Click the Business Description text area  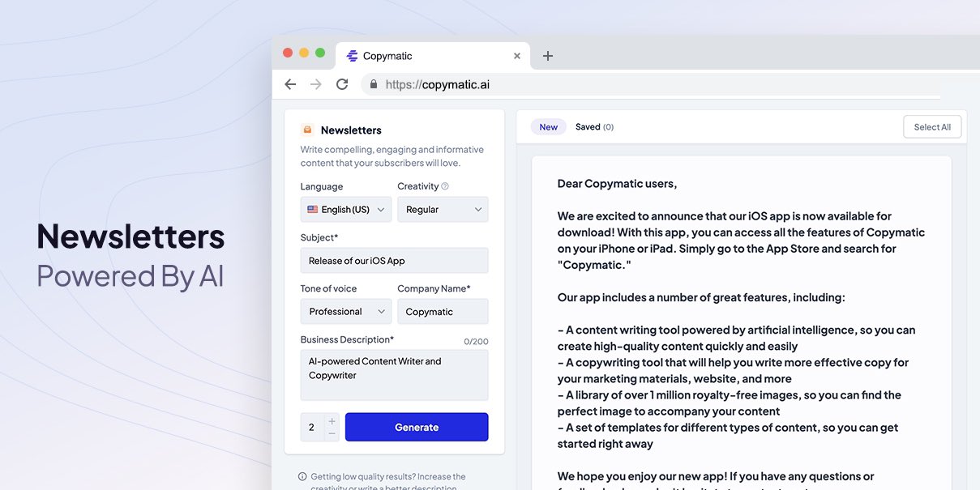click(395, 375)
